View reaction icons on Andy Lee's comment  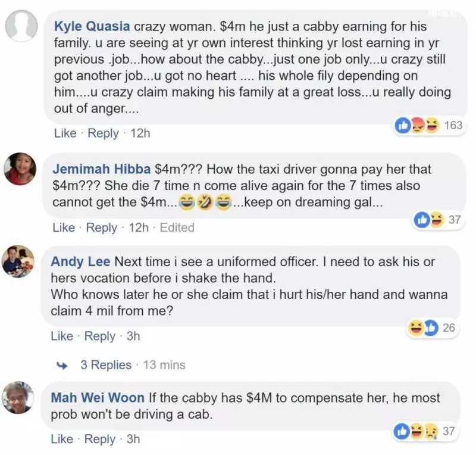423,328
